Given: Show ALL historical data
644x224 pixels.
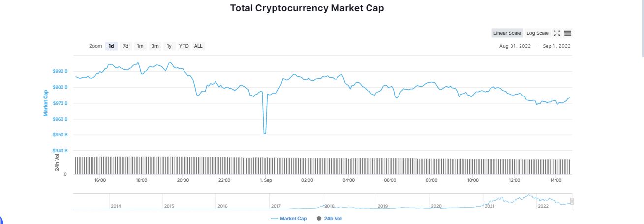Looking at the screenshot, I should click(x=198, y=46).
